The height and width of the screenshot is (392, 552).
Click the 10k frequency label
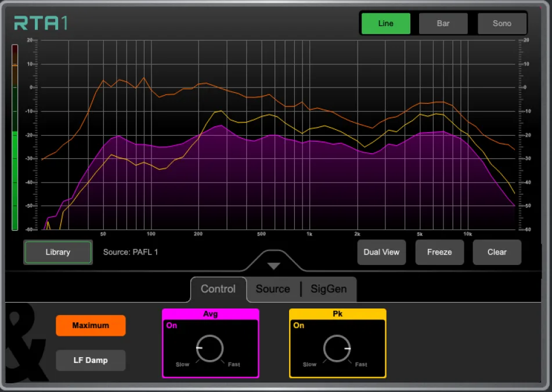467,234
